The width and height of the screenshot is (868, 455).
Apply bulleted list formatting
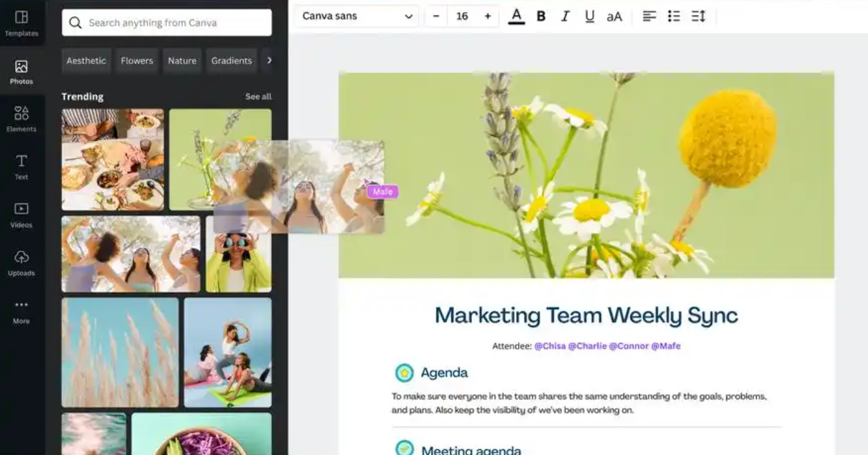(674, 16)
